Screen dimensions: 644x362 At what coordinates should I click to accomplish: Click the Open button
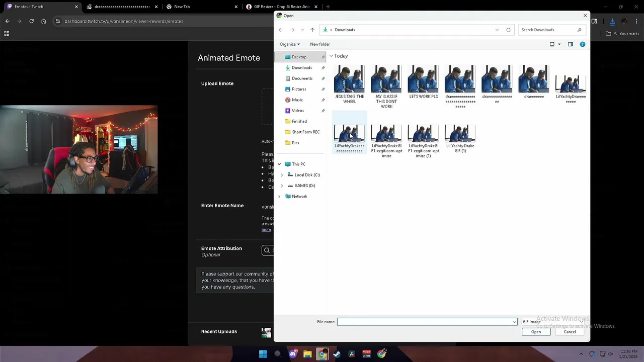[536, 332]
